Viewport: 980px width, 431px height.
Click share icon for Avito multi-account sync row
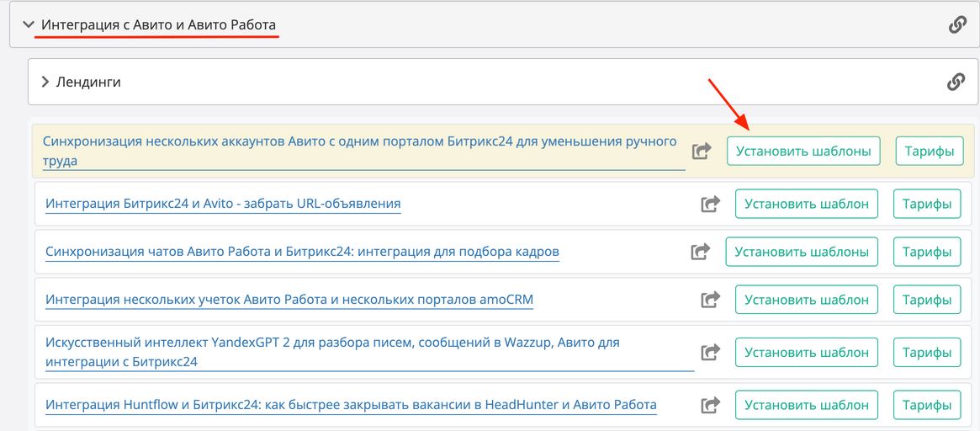(702, 152)
